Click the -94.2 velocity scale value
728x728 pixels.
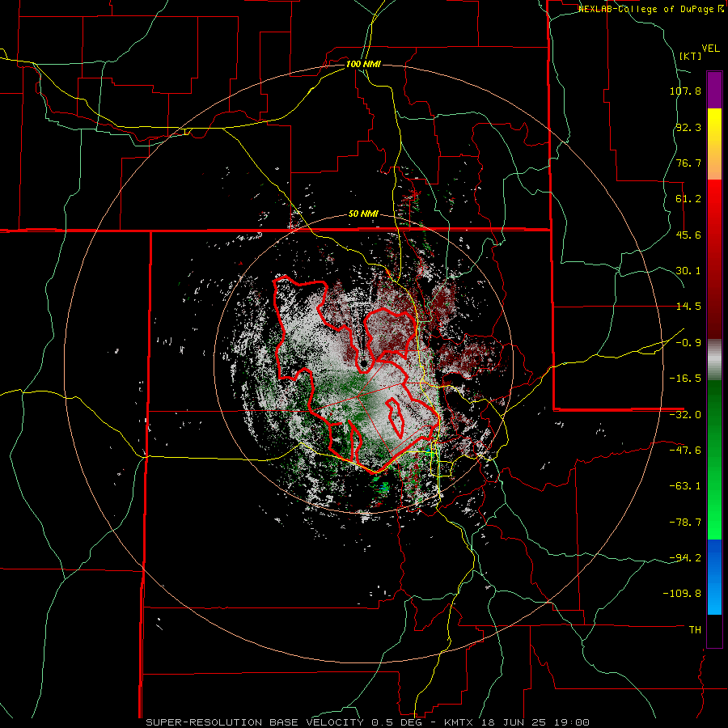pos(685,558)
